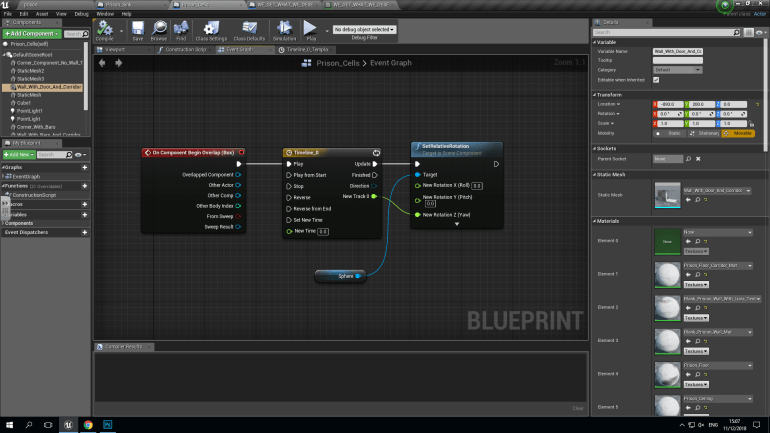Screen dimensions: 770x433
Task: Open the Asset menu
Action: click(x=42, y=14)
